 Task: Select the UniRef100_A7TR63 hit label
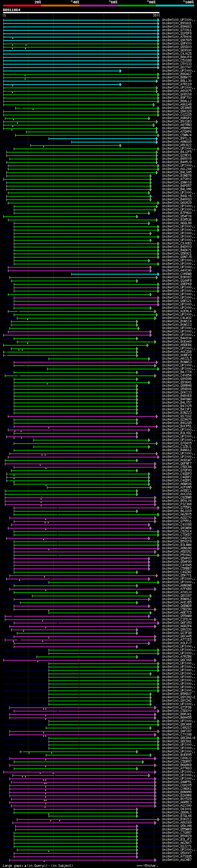[x=177, y=768]
